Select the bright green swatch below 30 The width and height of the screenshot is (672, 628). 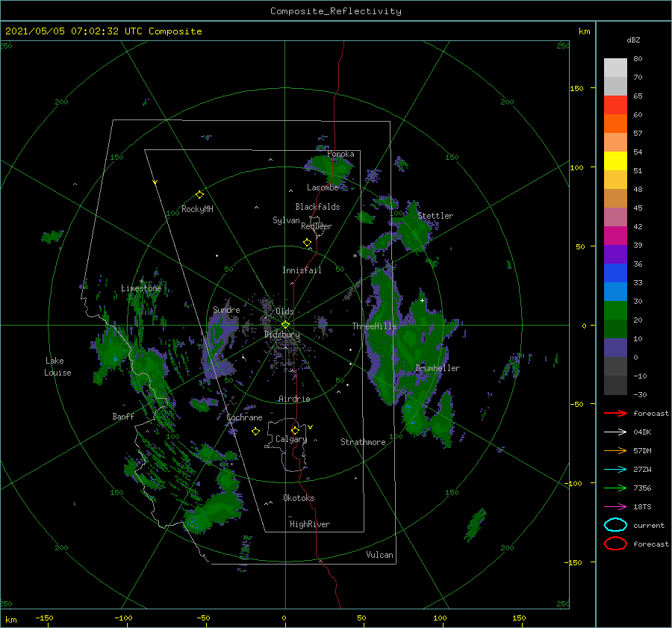(x=615, y=311)
